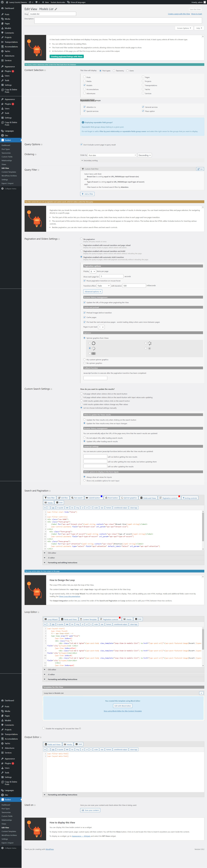Open the Descending order dropdown
The image size is (207, 868).
pyautogui.click(x=145, y=155)
